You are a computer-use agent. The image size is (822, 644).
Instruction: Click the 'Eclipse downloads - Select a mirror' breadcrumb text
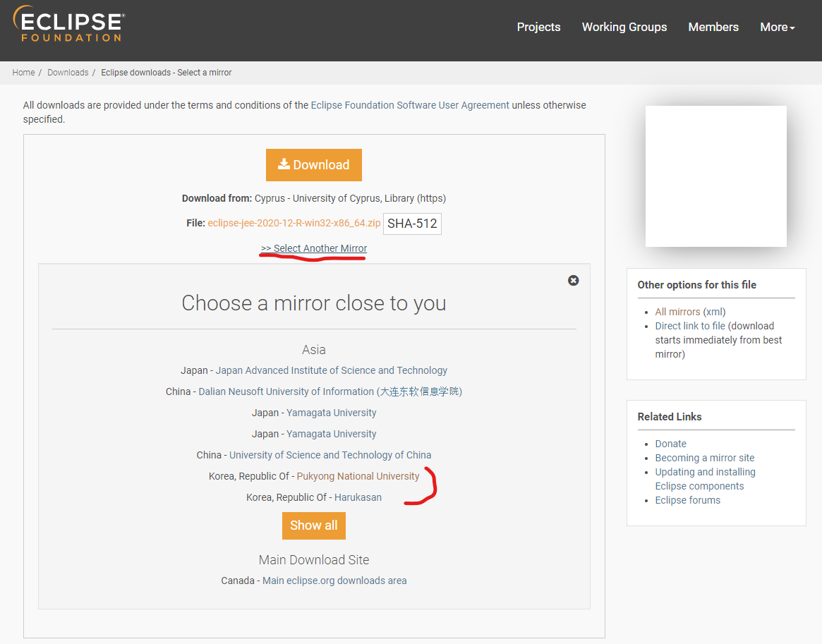point(167,73)
